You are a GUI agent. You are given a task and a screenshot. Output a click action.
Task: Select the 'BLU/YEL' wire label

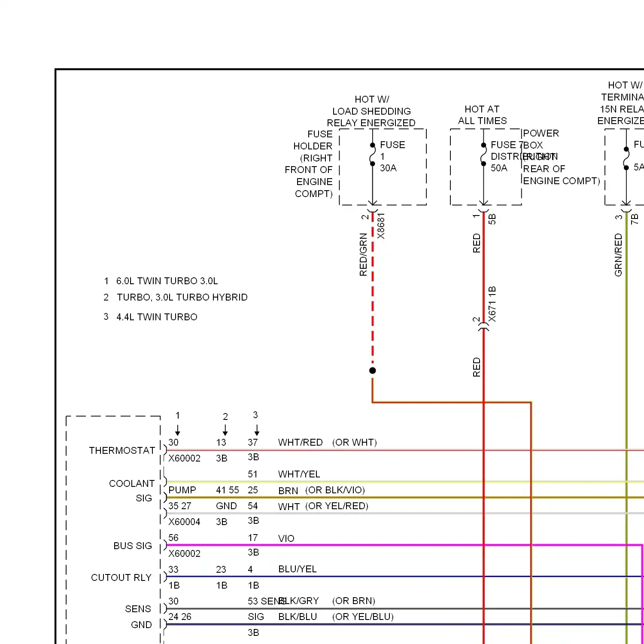[x=298, y=569]
